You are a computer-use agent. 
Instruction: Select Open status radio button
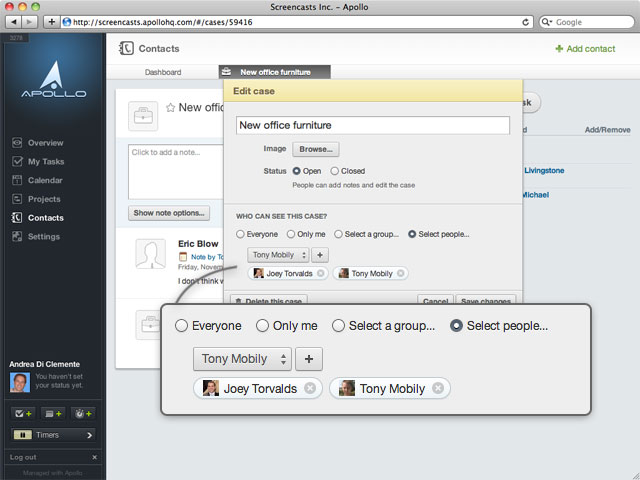click(297, 171)
